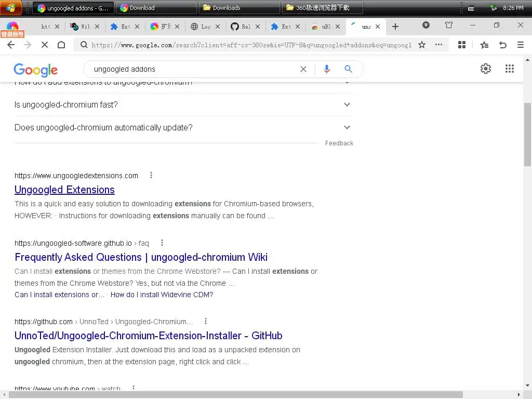Open the extensions grid icon in toolbar
Screen dimensions: 532x399
coord(462,45)
